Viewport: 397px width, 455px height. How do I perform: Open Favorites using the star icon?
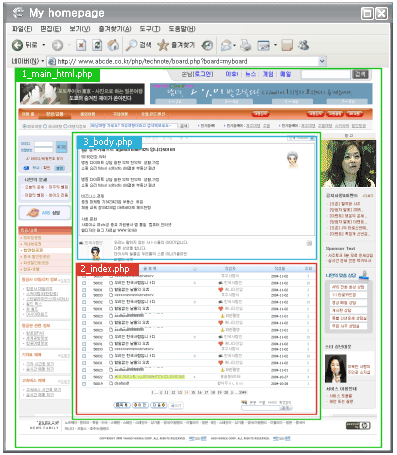click(163, 45)
